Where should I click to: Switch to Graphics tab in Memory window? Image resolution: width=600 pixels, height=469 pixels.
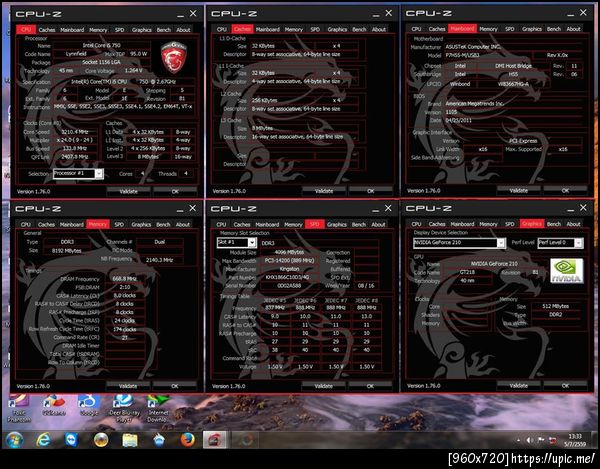click(x=141, y=224)
